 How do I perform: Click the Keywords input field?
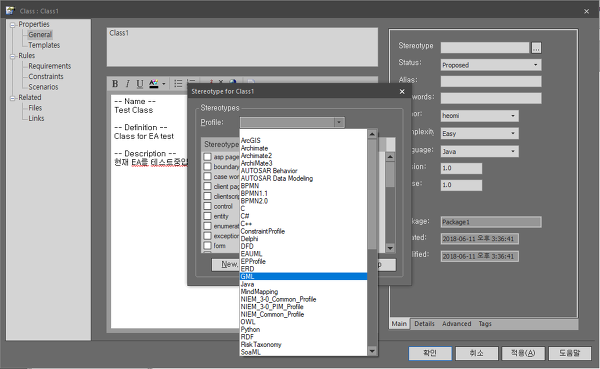coord(491,98)
